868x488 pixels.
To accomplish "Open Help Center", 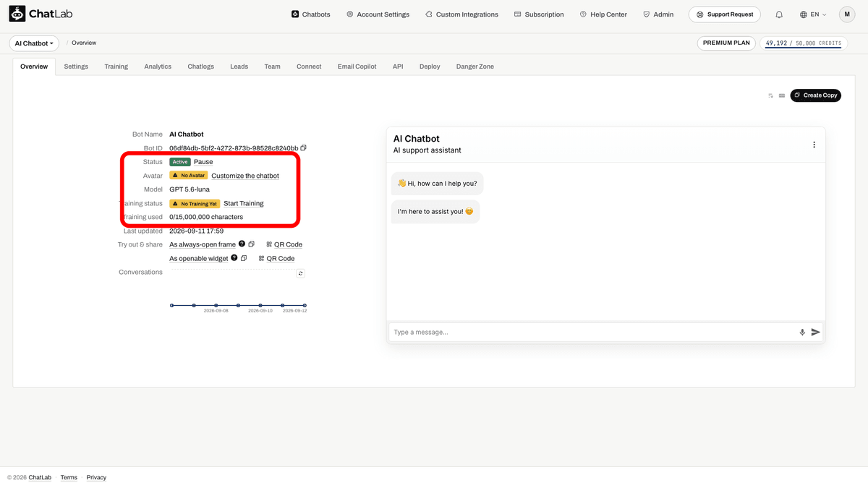I will (x=603, y=14).
